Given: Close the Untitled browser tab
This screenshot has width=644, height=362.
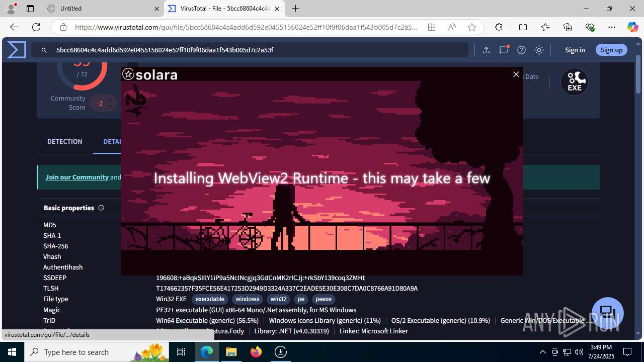Looking at the screenshot, I should [156, 9].
